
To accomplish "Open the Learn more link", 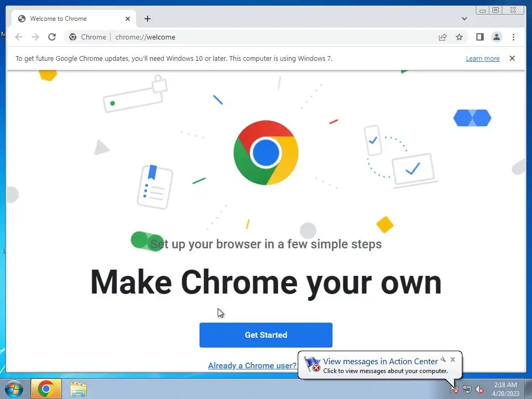I will [483, 58].
